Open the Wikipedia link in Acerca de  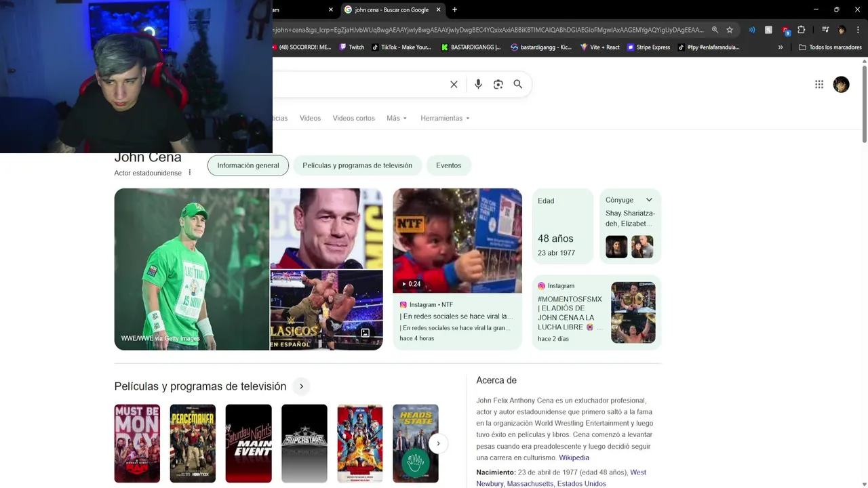coord(574,457)
